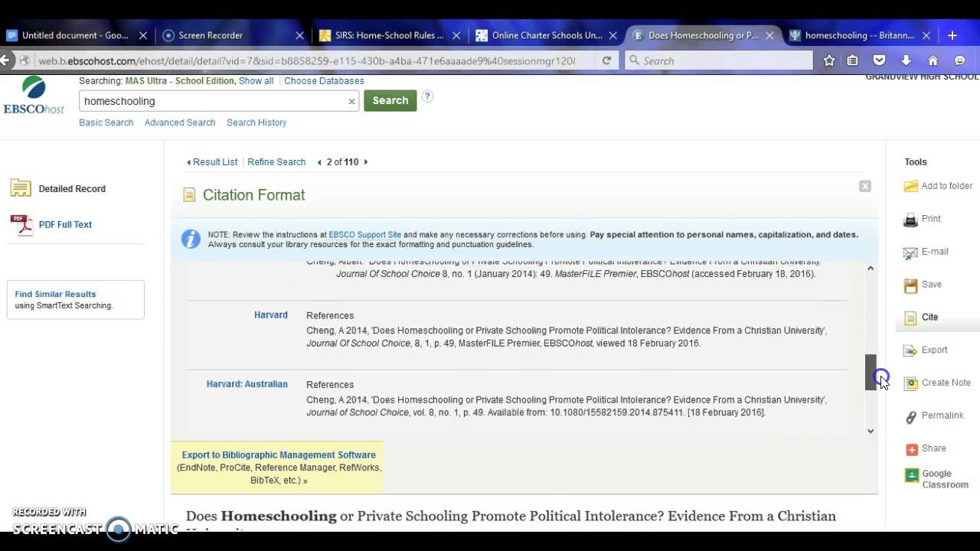
Task: Click the browser URL address bar
Action: pyautogui.click(x=306, y=60)
